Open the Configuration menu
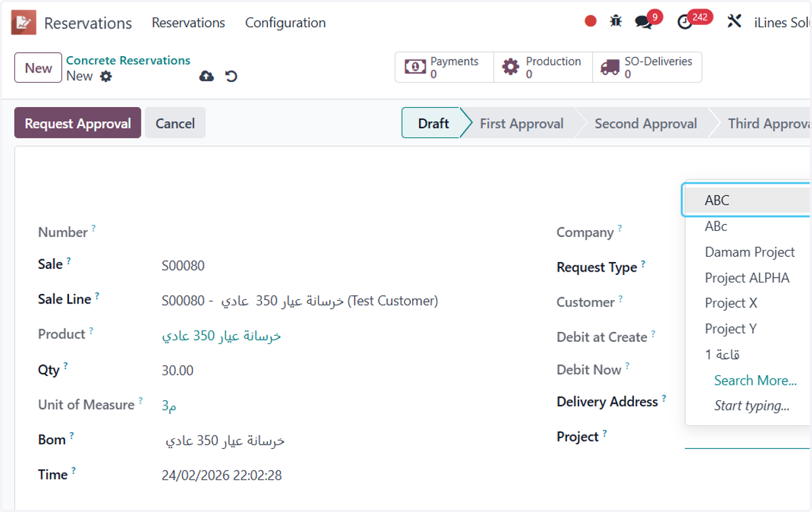 (x=286, y=22)
